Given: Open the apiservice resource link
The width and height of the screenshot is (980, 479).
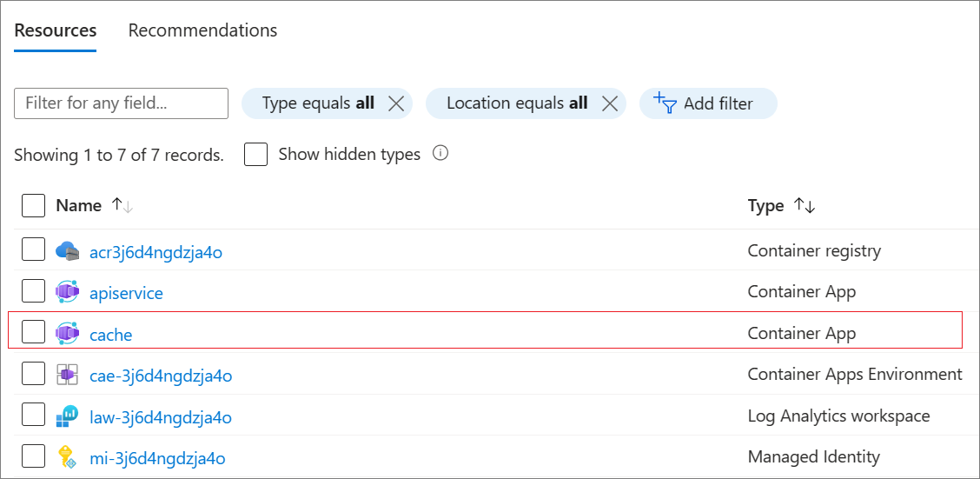Looking at the screenshot, I should click(126, 294).
